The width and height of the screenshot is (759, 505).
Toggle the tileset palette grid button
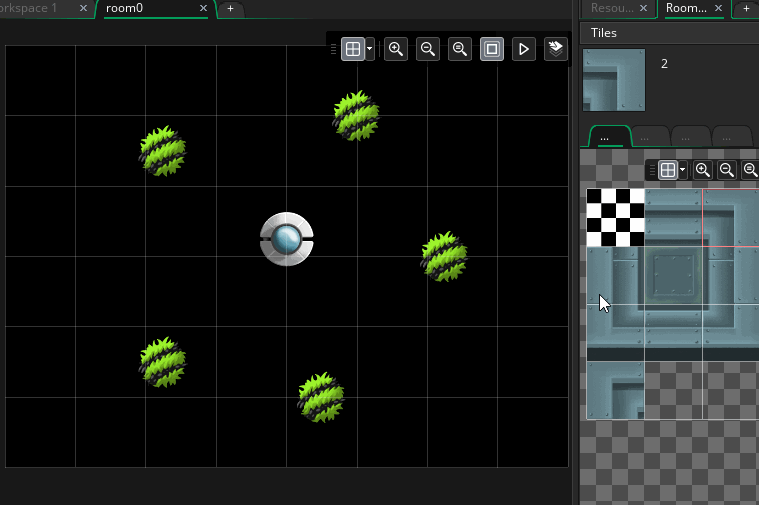point(668,170)
